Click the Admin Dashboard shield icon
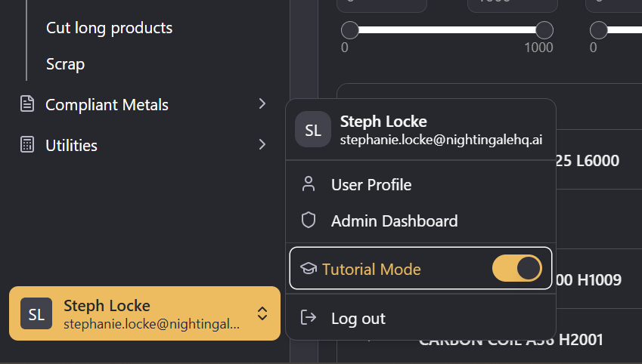 308,221
